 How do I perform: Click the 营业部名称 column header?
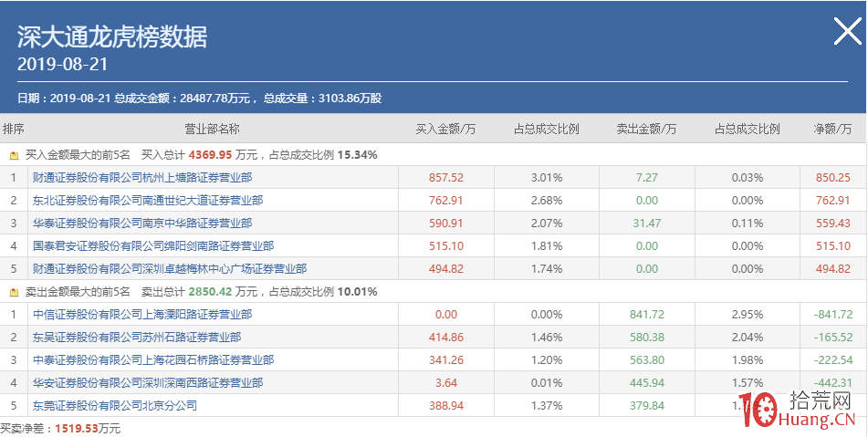(212, 129)
